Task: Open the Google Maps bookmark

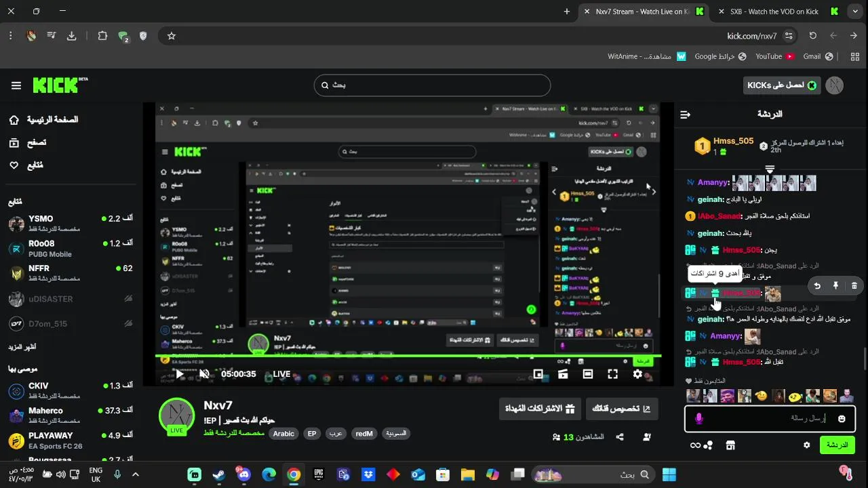Action: pyautogui.click(x=720, y=56)
